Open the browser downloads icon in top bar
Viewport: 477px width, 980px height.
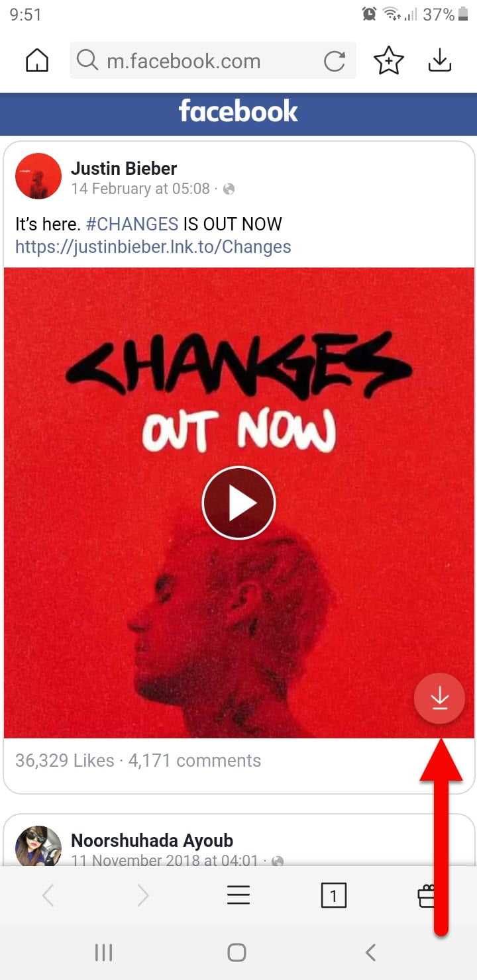(x=440, y=62)
